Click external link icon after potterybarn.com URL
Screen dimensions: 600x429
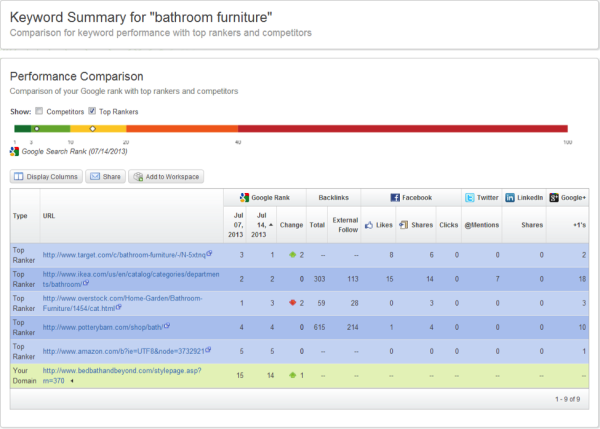click(167, 326)
